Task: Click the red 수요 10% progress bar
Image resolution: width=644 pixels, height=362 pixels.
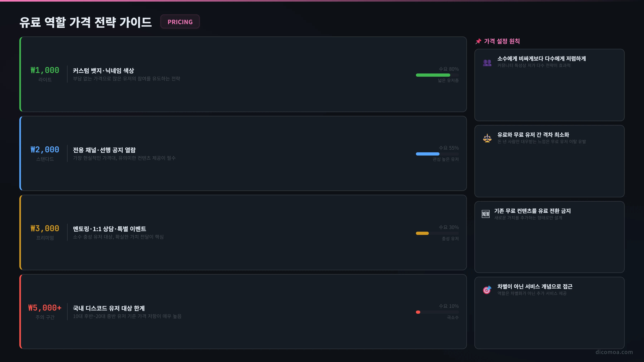Action: (x=437, y=312)
